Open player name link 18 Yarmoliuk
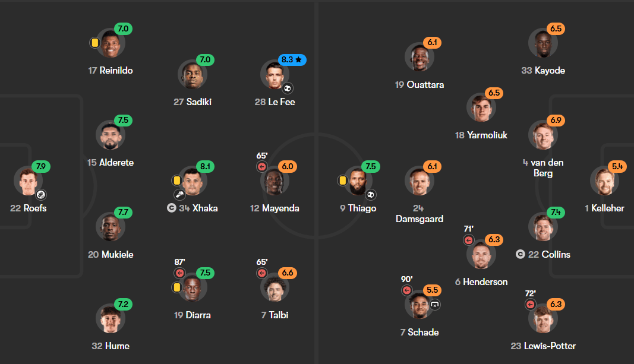The width and height of the screenshot is (634, 364). (x=481, y=135)
